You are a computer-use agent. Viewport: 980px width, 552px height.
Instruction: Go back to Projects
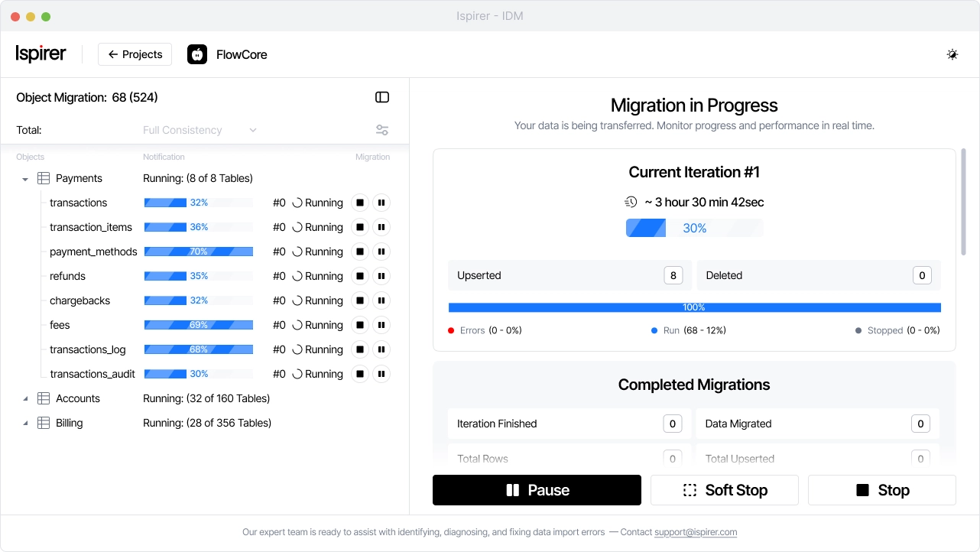(135, 54)
